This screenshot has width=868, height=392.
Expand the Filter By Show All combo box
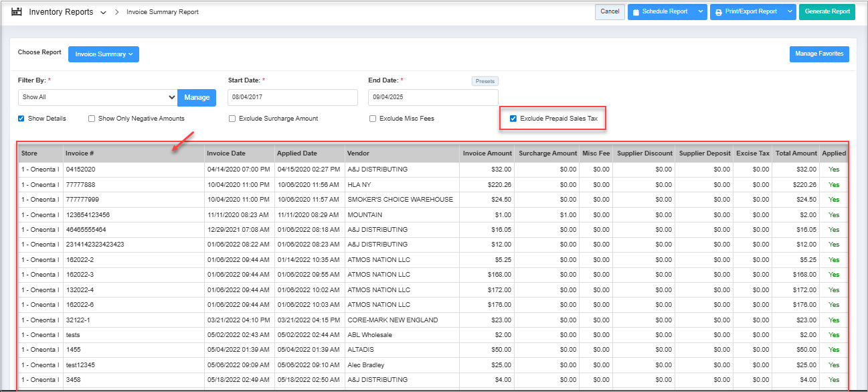98,97
